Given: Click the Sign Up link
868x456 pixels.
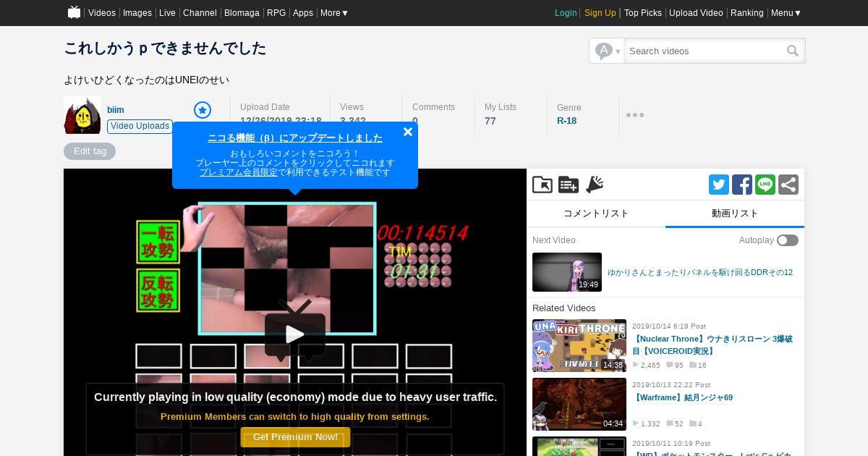Looking at the screenshot, I should click(x=600, y=13).
